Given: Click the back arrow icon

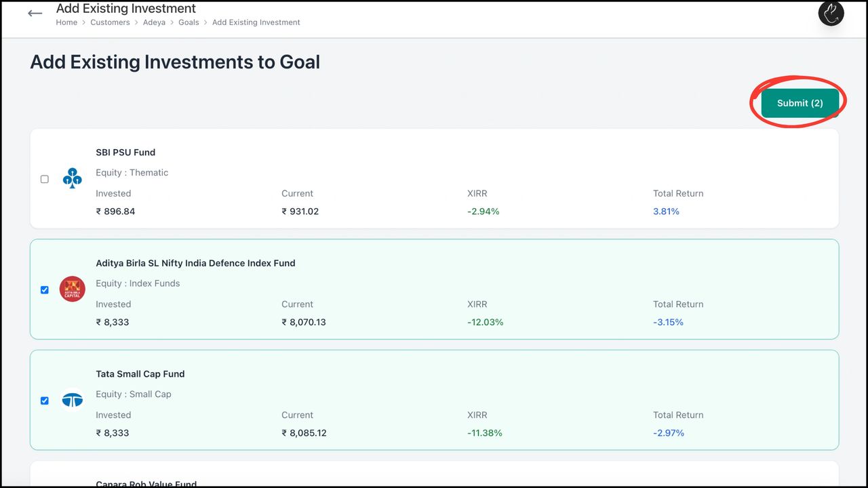Looking at the screenshot, I should pyautogui.click(x=35, y=14).
